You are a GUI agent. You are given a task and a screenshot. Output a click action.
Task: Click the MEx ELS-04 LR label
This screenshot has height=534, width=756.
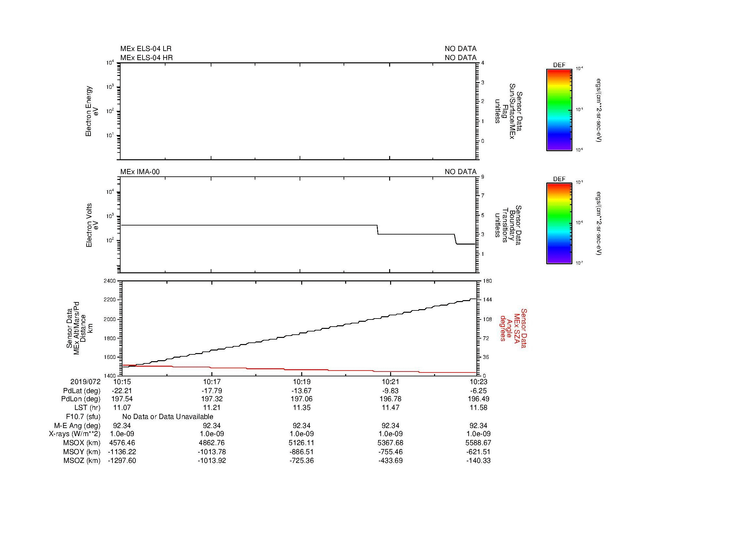point(146,49)
